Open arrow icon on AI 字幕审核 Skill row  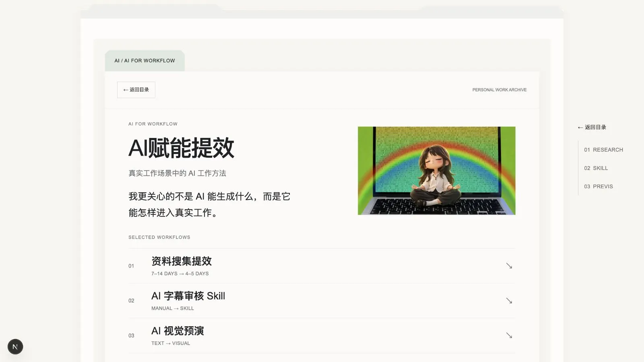coord(509,301)
